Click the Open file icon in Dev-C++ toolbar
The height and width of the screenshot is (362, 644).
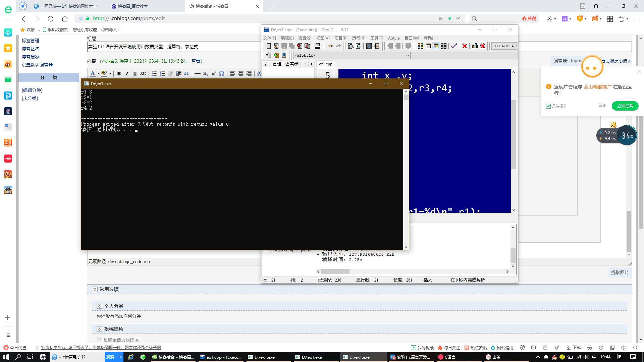point(276,46)
